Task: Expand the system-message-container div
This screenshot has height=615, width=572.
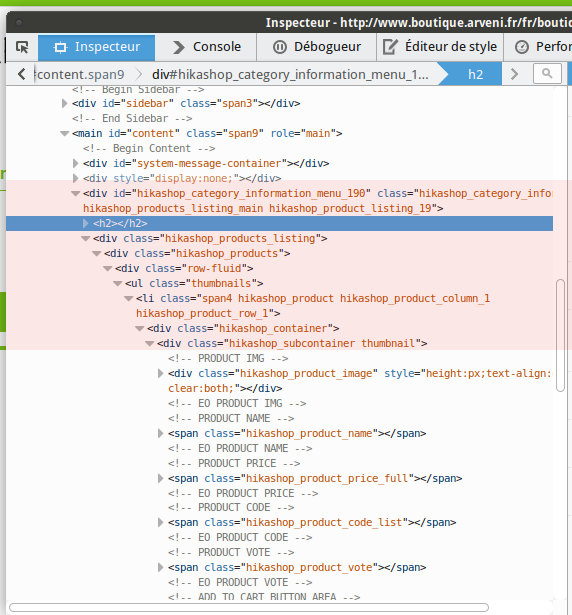Action: click(75, 163)
